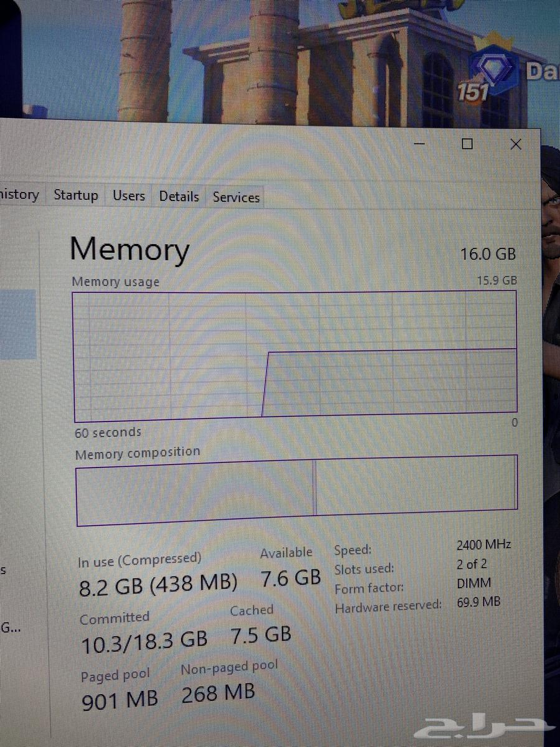This screenshot has width=560, height=747.
Task: Go to the Details tab
Action: pos(179,197)
